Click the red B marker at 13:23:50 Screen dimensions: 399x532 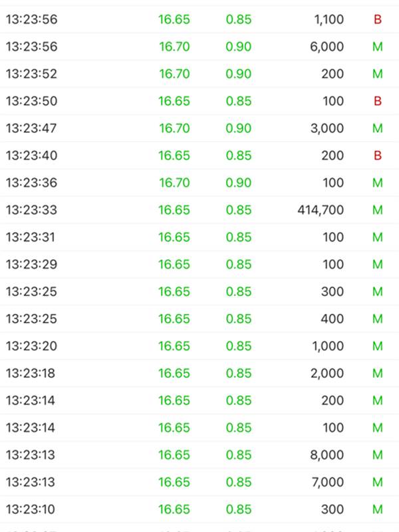pyautogui.click(x=378, y=101)
